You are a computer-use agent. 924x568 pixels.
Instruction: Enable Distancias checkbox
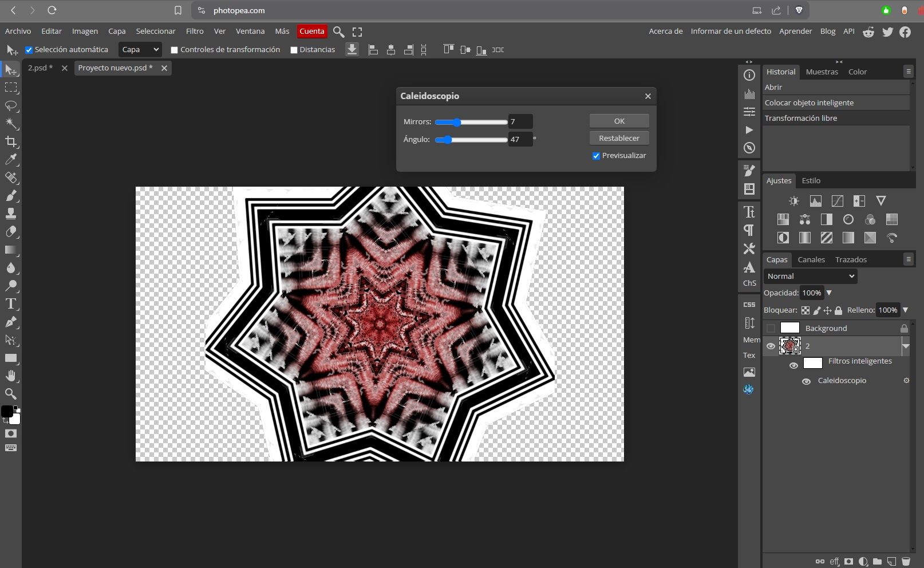pyautogui.click(x=294, y=50)
